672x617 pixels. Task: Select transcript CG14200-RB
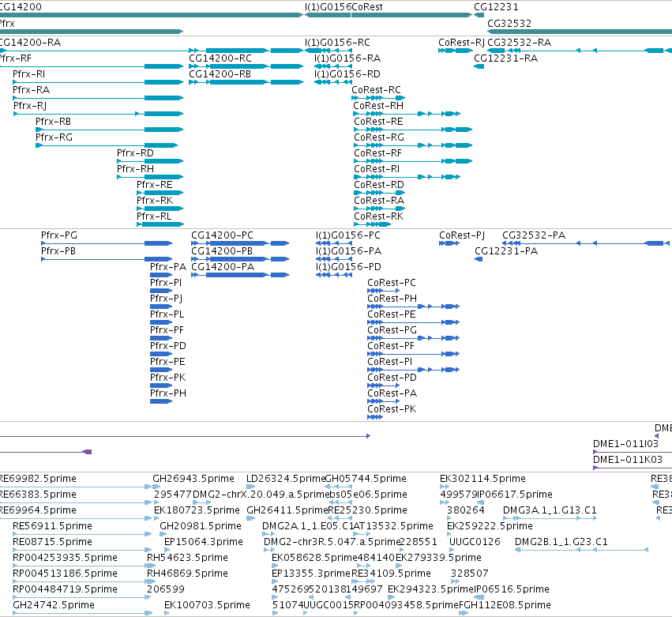point(246,82)
